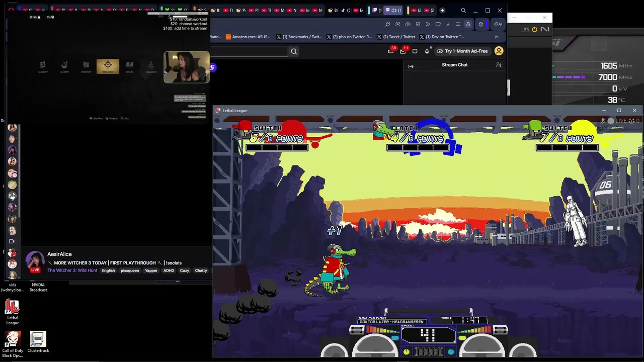Click the Twitch search input field

(x=249, y=51)
